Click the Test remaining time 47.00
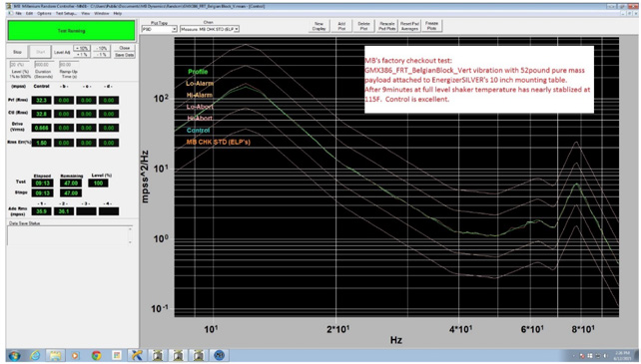 point(71,183)
